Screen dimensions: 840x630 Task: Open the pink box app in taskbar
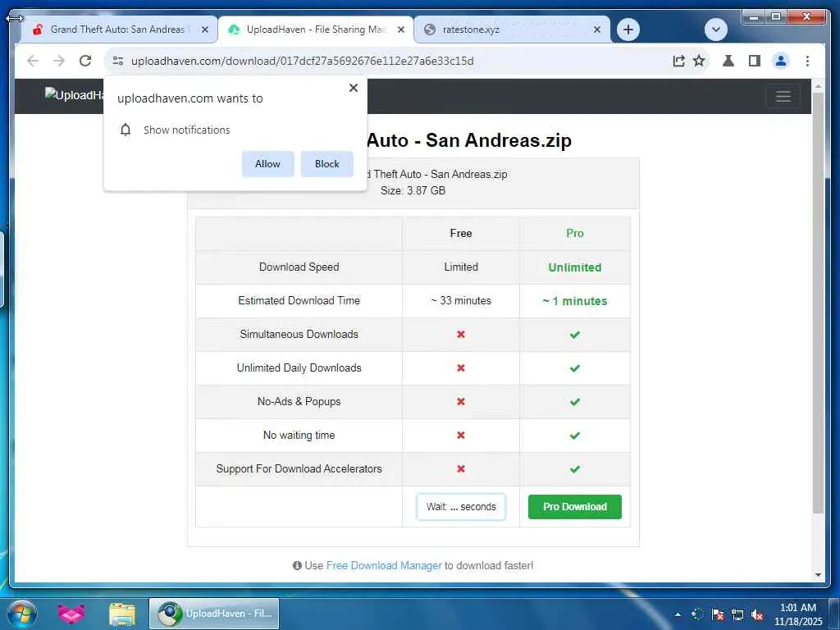point(72,614)
